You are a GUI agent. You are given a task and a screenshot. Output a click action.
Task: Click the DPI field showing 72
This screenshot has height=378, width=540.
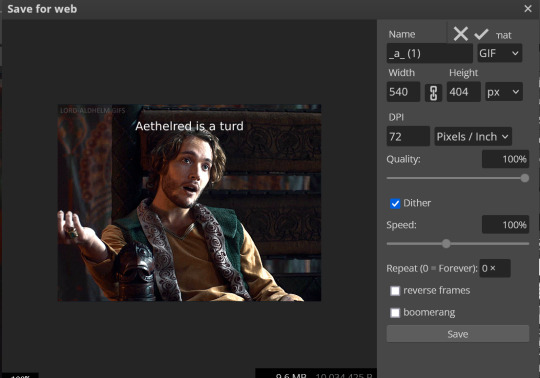click(x=408, y=136)
